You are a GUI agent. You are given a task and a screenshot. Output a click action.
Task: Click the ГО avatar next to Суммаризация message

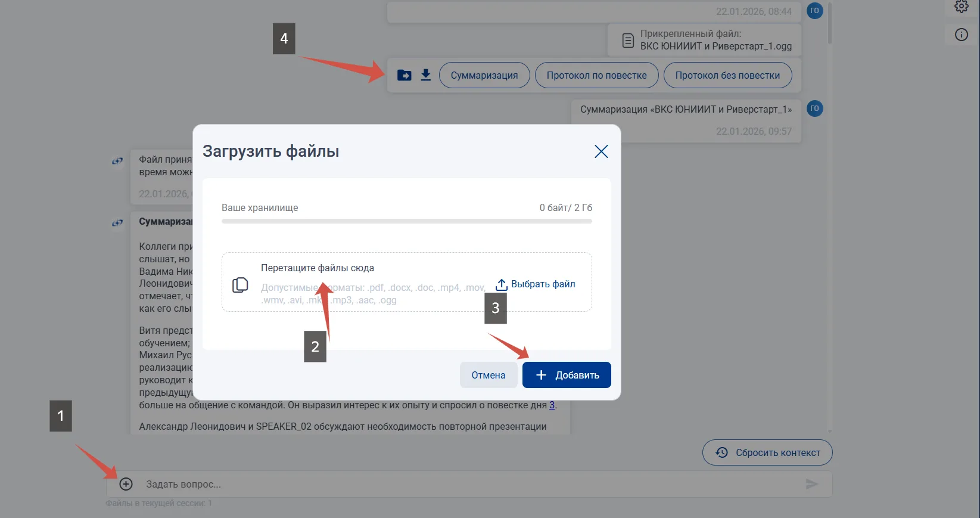click(814, 108)
